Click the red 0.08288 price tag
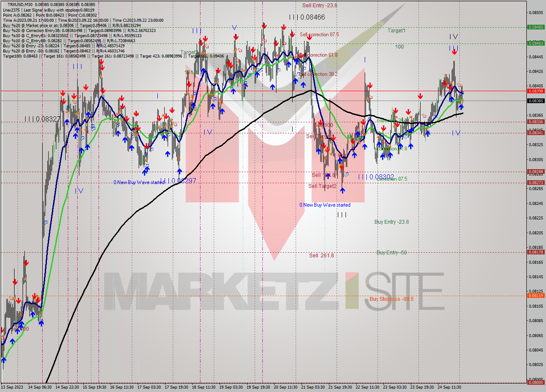This screenshot has height=392, width=546. click(x=536, y=172)
